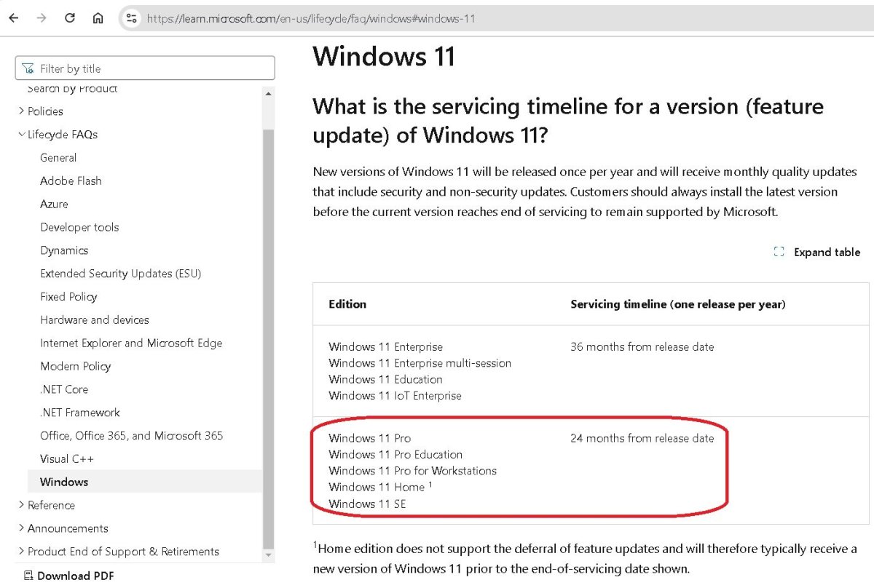Click Windows 11 Pro for Workstations text
The width and height of the screenshot is (874, 588).
[412, 471]
